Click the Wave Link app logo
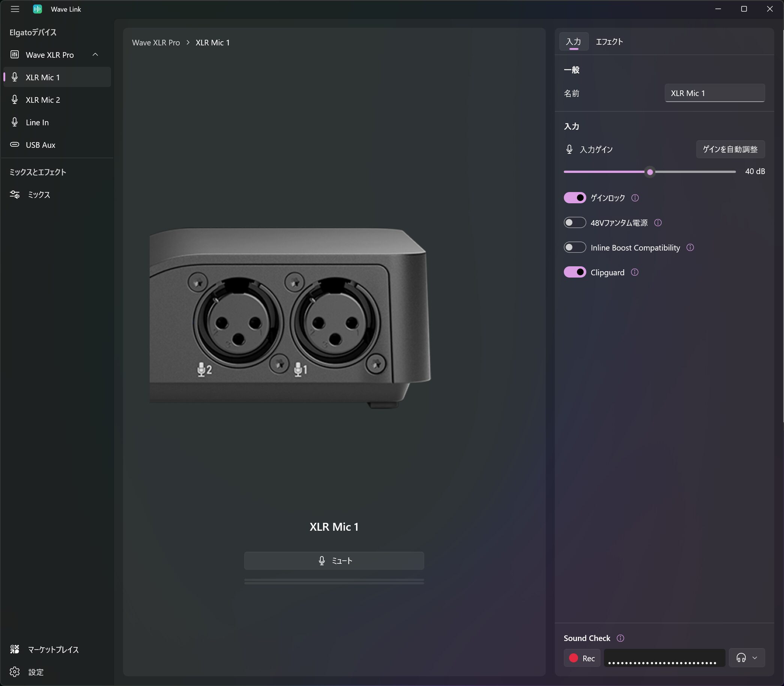Viewport: 784px width, 686px height. click(37, 9)
